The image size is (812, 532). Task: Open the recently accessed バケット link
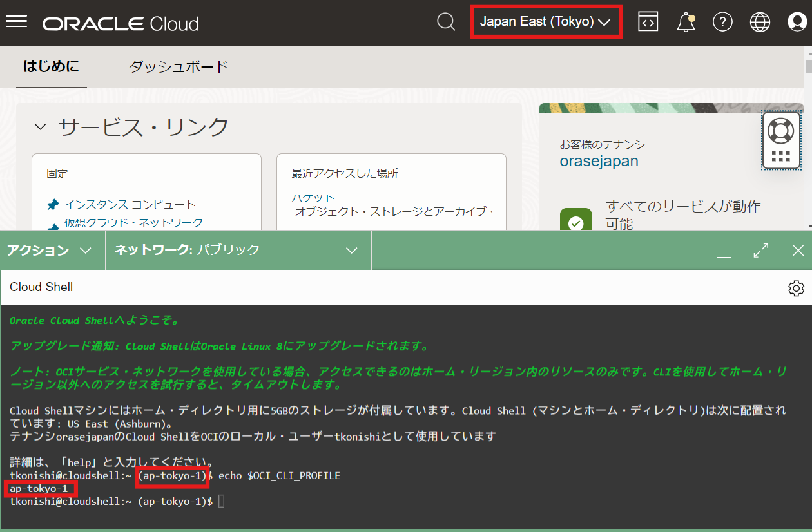click(313, 198)
